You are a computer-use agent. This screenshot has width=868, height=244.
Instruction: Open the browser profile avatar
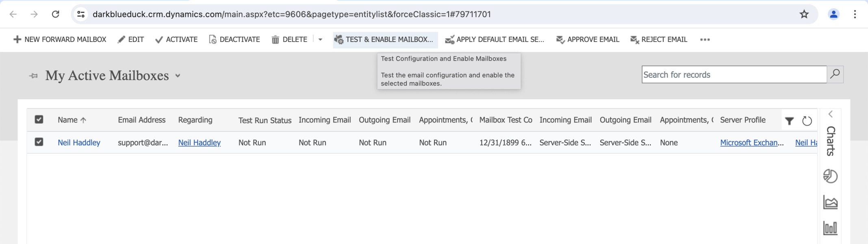833,14
